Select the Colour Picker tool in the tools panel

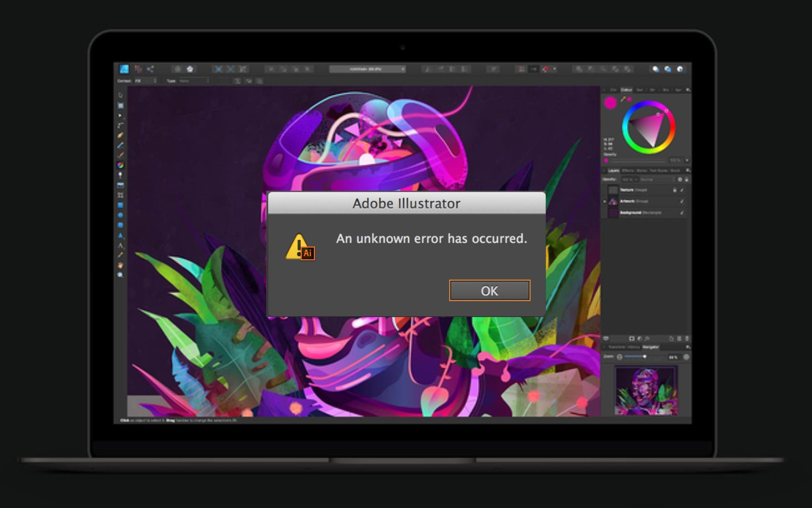pyautogui.click(x=121, y=255)
